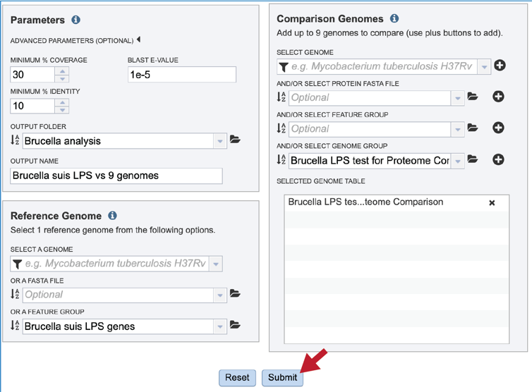Add the selected genome with plus button

coord(500,66)
